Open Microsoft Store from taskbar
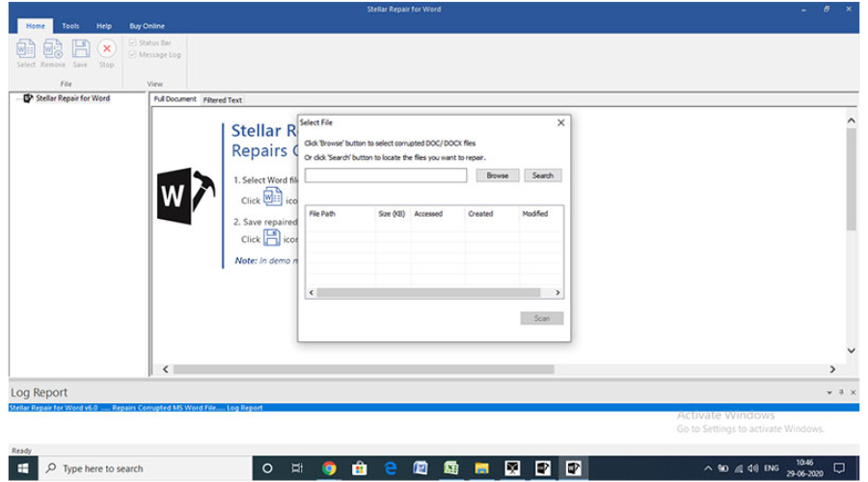Image resolution: width=868 pixels, height=482 pixels. [x=360, y=469]
